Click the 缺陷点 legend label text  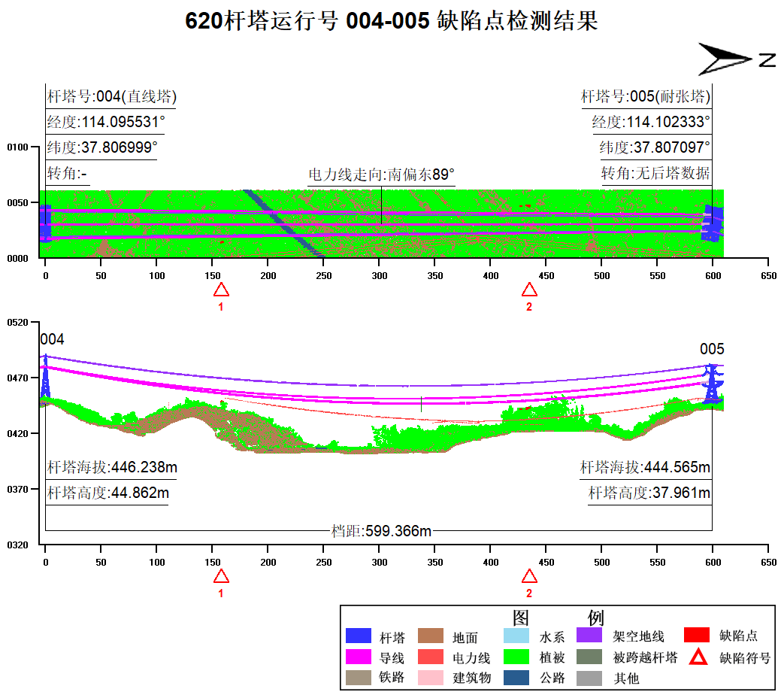[738, 636]
